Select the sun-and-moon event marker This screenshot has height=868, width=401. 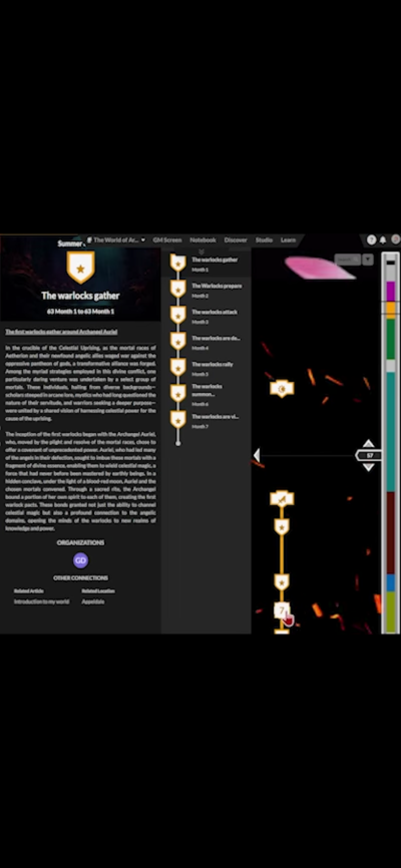pyautogui.click(x=282, y=389)
